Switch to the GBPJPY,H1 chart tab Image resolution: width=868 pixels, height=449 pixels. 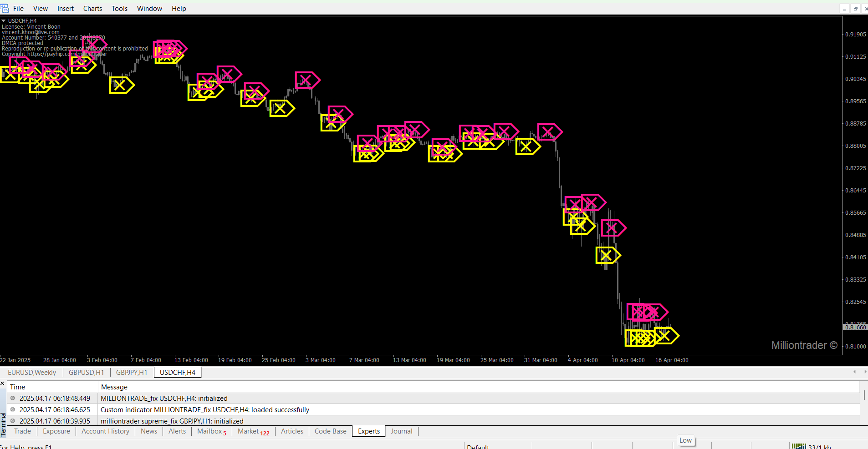pos(131,372)
